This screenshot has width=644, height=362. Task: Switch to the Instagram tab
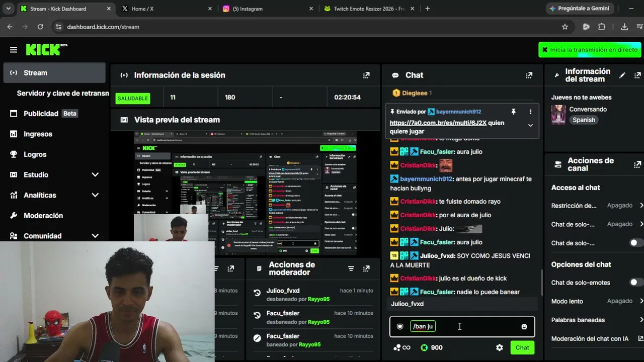tap(268, 9)
